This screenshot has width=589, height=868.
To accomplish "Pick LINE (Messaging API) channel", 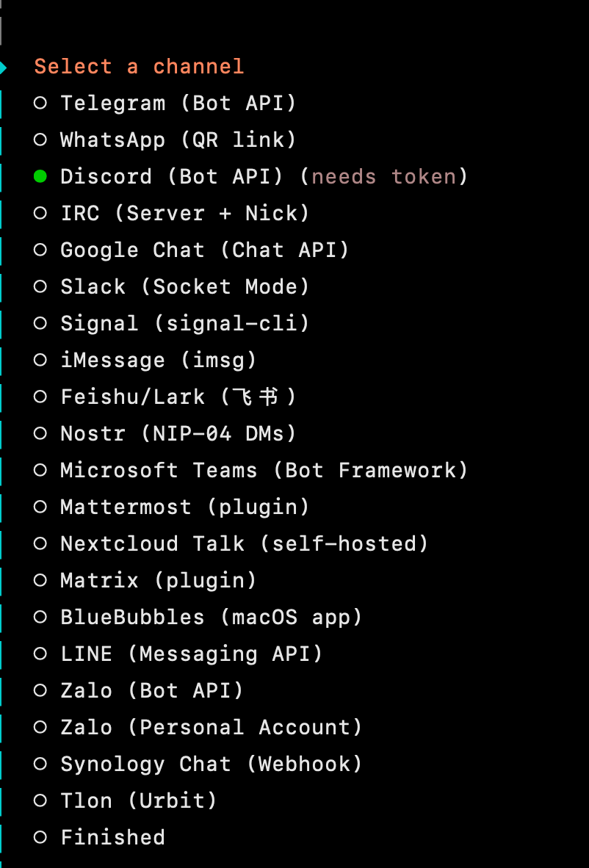I will pyautogui.click(x=191, y=654).
